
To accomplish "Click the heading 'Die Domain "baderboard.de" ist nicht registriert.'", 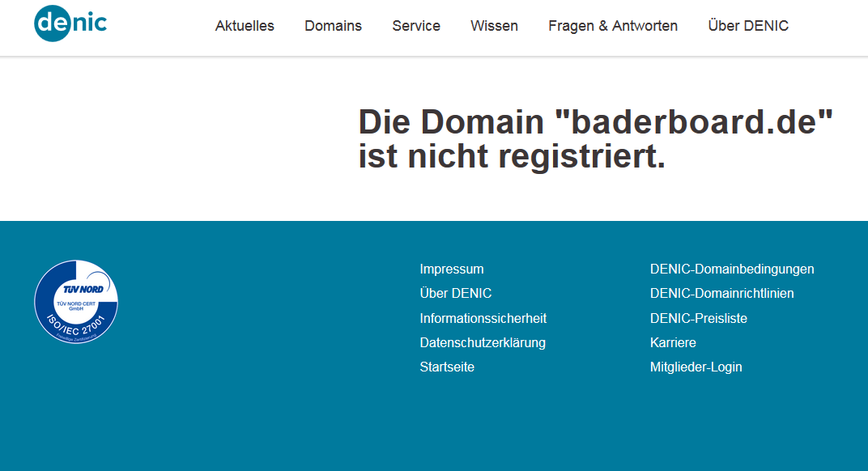I will pos(596,138).
